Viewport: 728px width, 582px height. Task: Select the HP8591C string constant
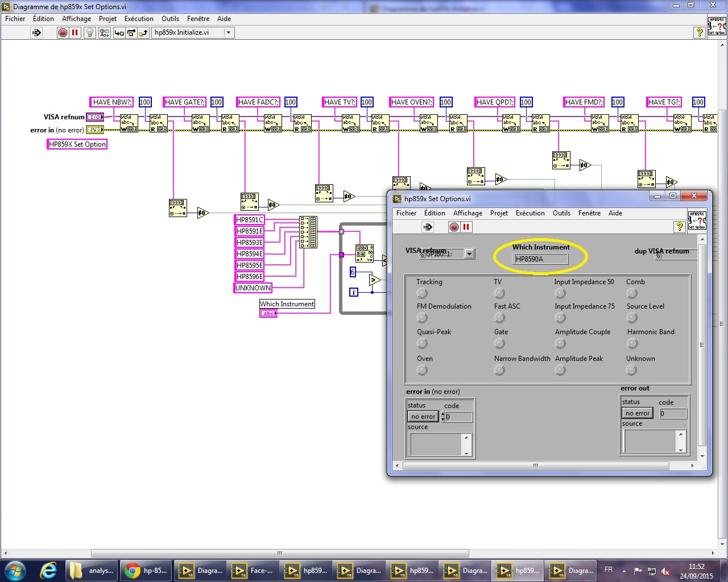(250, 219)
